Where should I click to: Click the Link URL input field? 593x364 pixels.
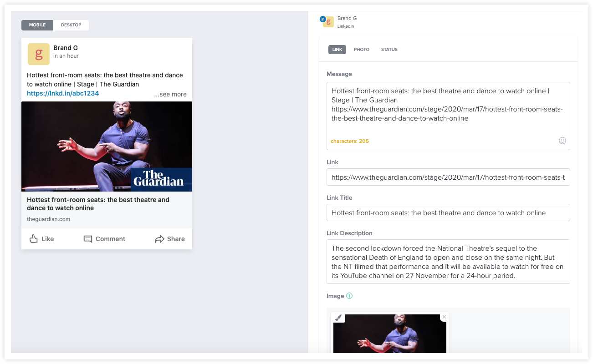[448, 177]
